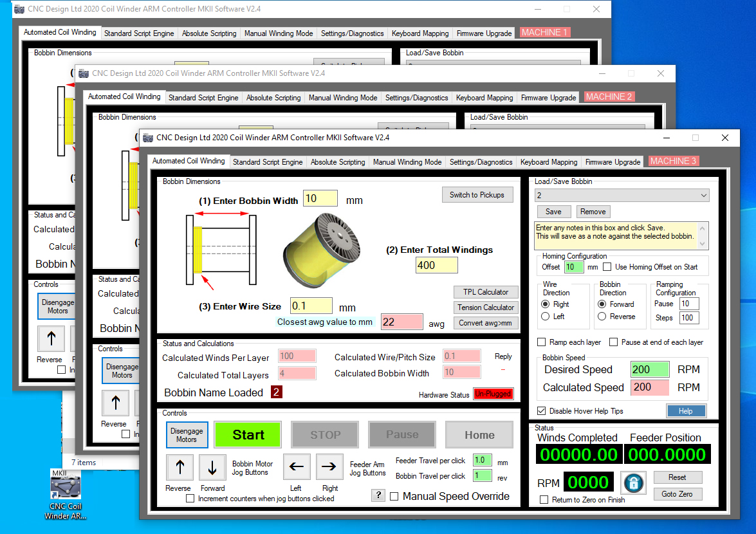Open the CNC Coil Winder desktop shortcut
This screenshot has width=756, height=534.
click(66, 495)
